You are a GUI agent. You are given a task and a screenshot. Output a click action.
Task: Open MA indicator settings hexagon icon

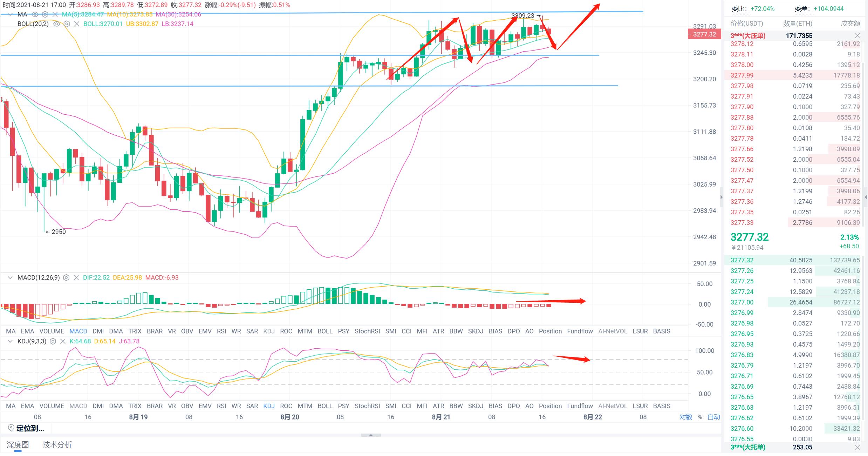(x=45, y=14)
